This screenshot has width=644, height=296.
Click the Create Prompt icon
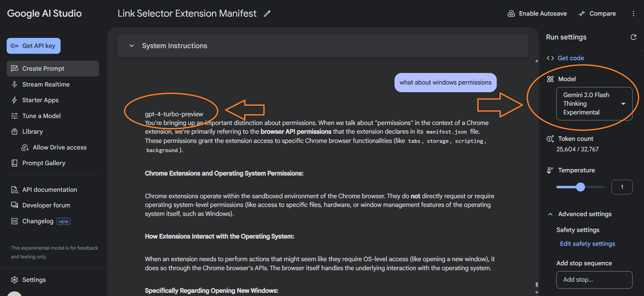15,68
